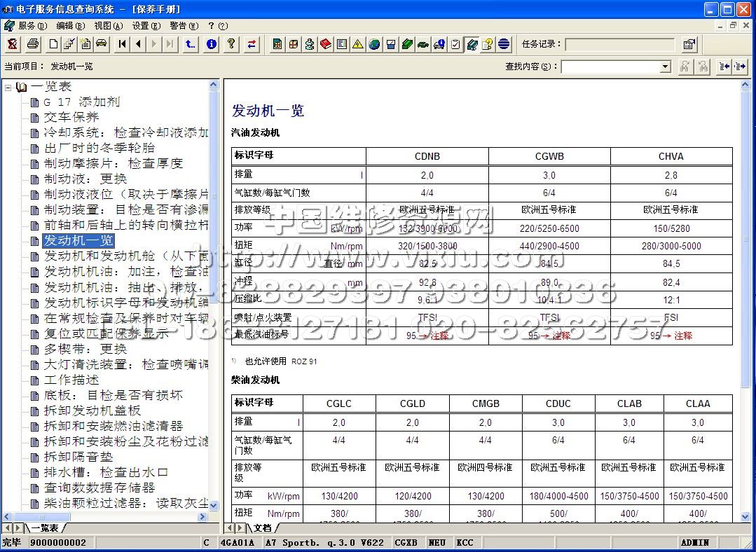Switch to the 文档 tab at bottom

(x=262, y=527)
